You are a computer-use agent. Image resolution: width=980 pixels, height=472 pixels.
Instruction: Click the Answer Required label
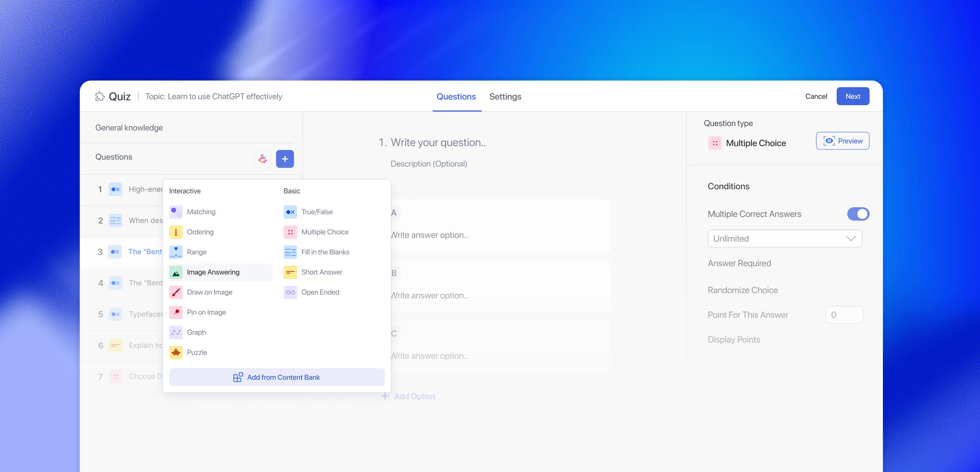[739, 263]
